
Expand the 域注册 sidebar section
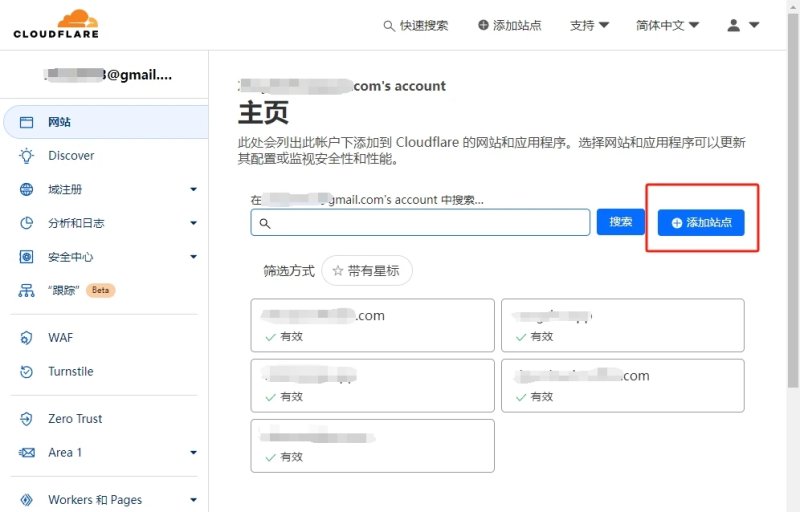point(193,189)
